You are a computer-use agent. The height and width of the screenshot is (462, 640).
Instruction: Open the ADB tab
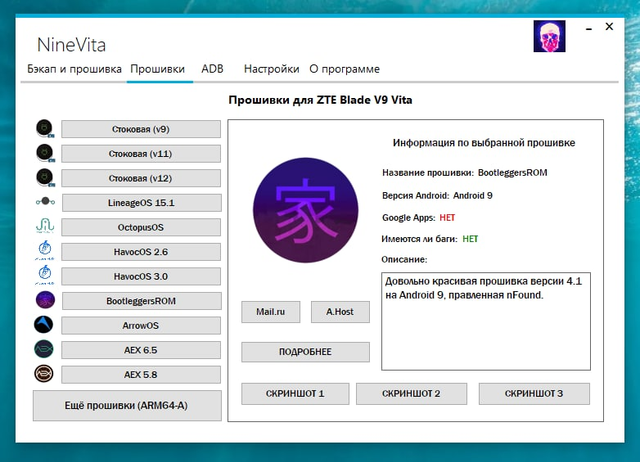212,69
